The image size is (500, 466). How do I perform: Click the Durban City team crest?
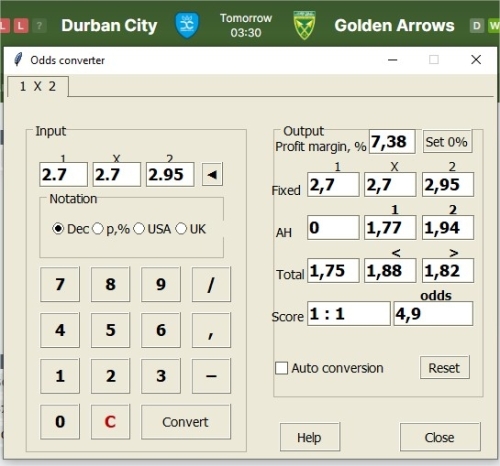coord(187,25)
